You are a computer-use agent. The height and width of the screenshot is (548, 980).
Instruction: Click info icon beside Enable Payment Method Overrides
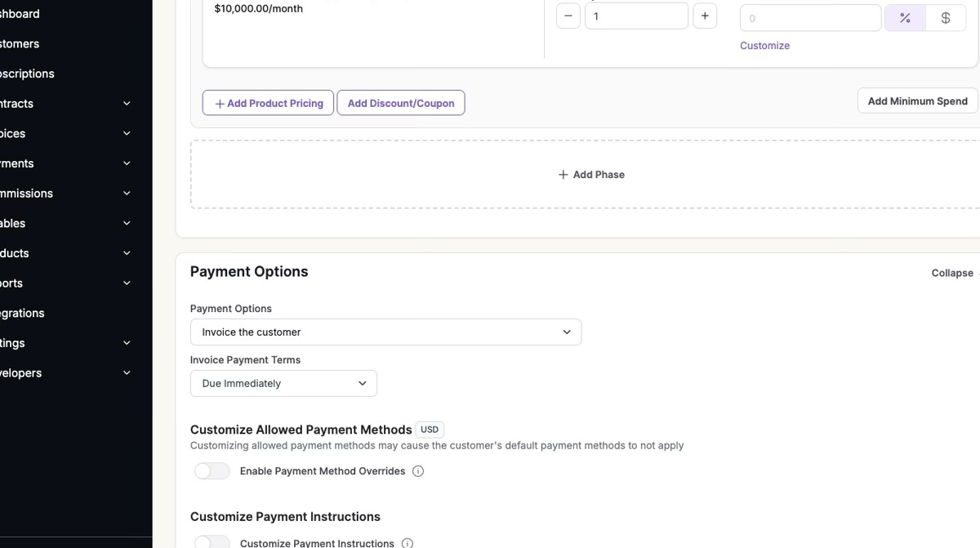pyautogui.click(x=418, y=471)
